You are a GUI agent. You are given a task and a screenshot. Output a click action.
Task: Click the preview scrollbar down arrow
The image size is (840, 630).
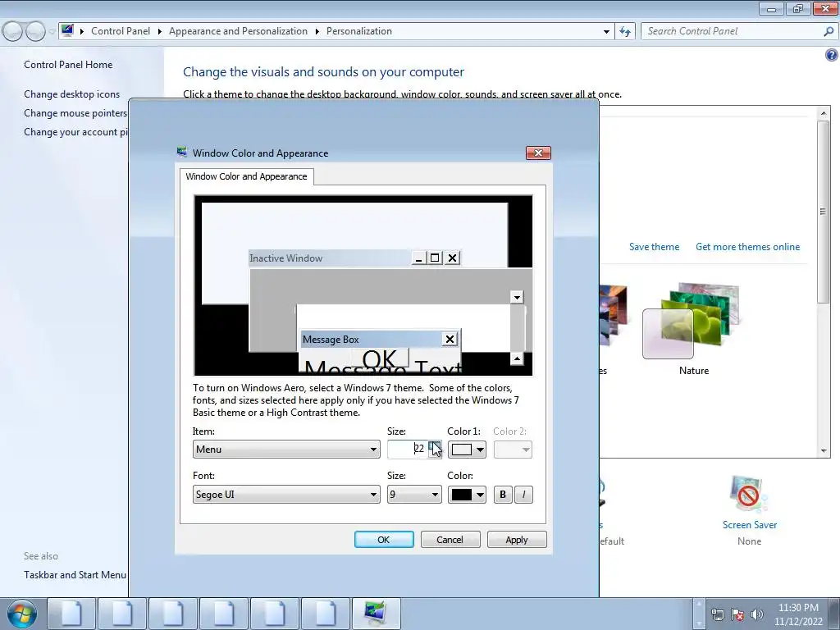(x=517, y=297)
